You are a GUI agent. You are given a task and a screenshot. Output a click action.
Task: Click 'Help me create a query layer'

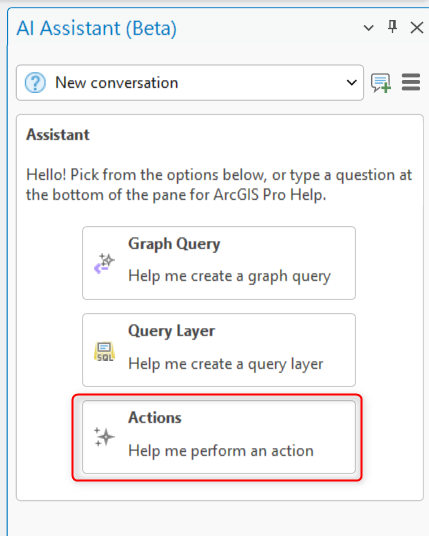pyautogui.click(x=226, y=364)
